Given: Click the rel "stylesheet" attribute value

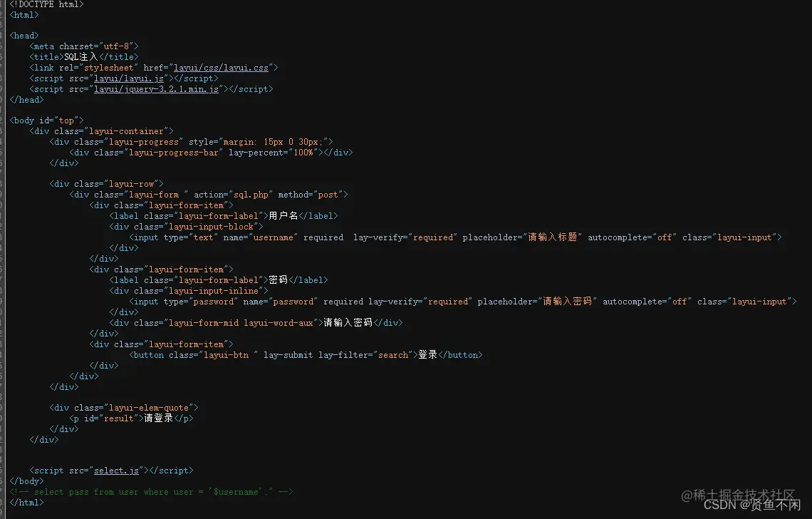Looking at the screenshot, I should tap(109, 68).
